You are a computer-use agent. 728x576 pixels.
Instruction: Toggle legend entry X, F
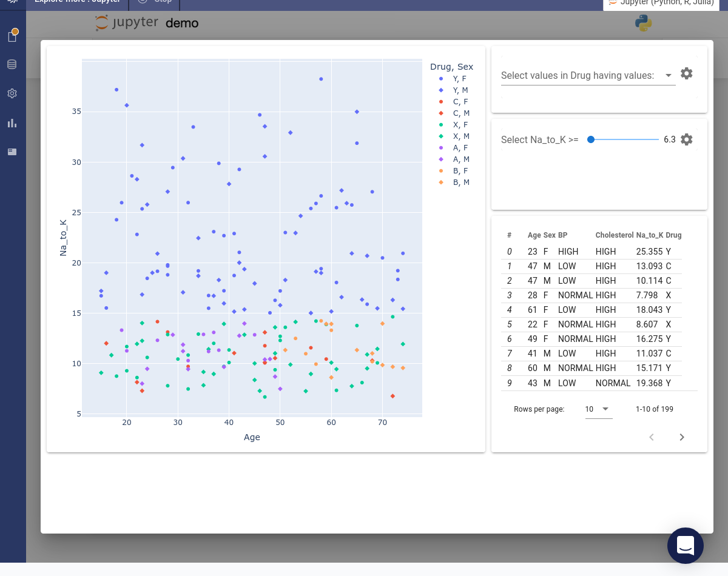pyautogui.click(x=453, y=125)
